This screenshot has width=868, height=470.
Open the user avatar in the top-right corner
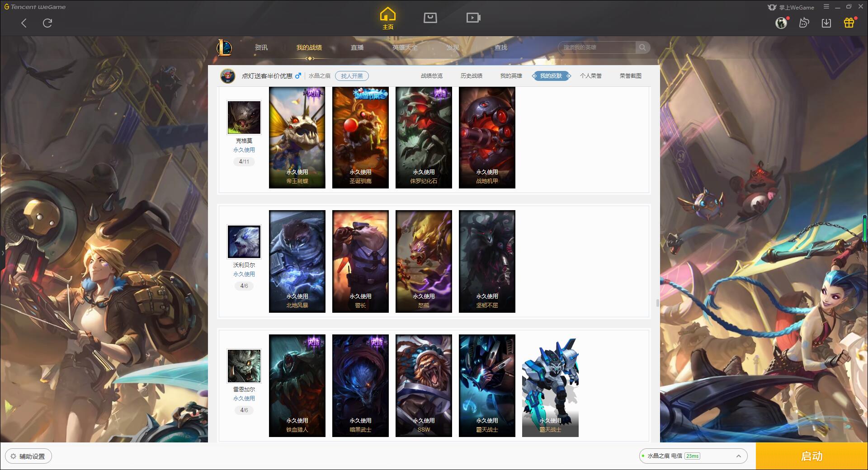tap(781, 23)
